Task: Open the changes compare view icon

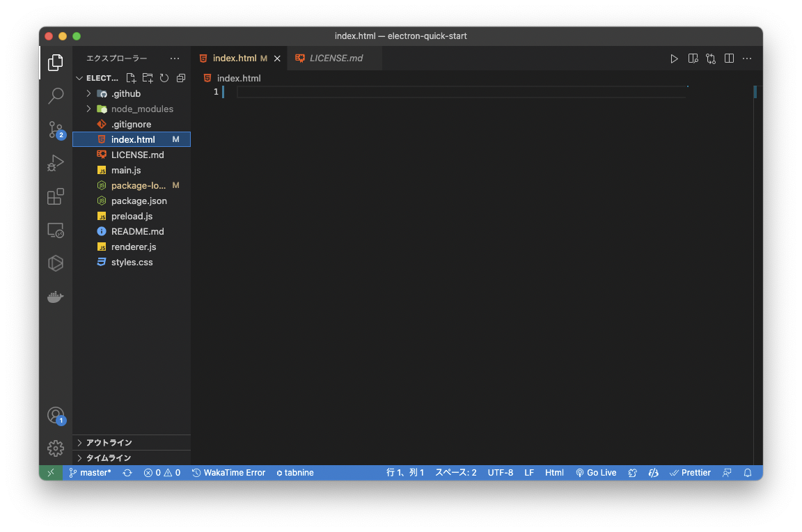Action: tap(711, 58)
